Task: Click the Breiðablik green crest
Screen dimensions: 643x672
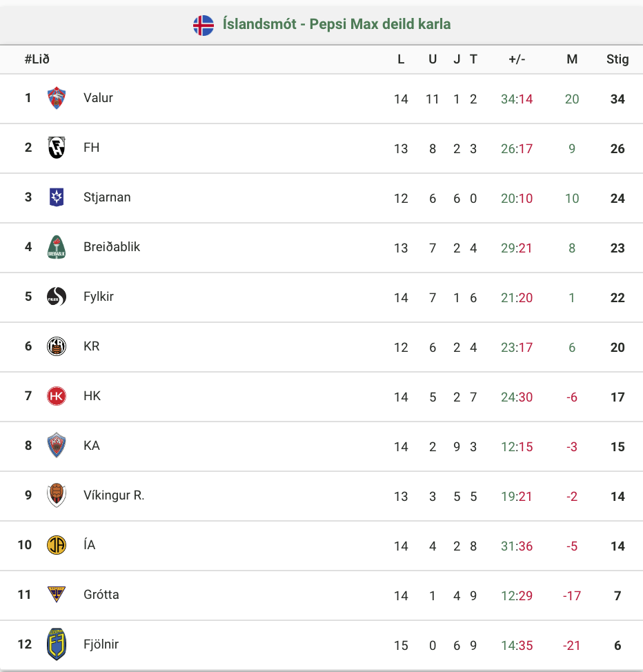Action: coord(56,247)
